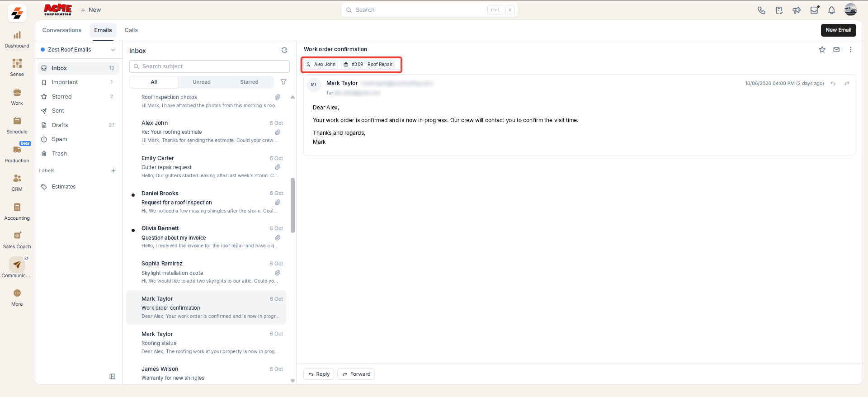The height and width of the screenshot is (397, 868).
Task: Click the forward arrow next to timestamp
Action: point(847,83)
